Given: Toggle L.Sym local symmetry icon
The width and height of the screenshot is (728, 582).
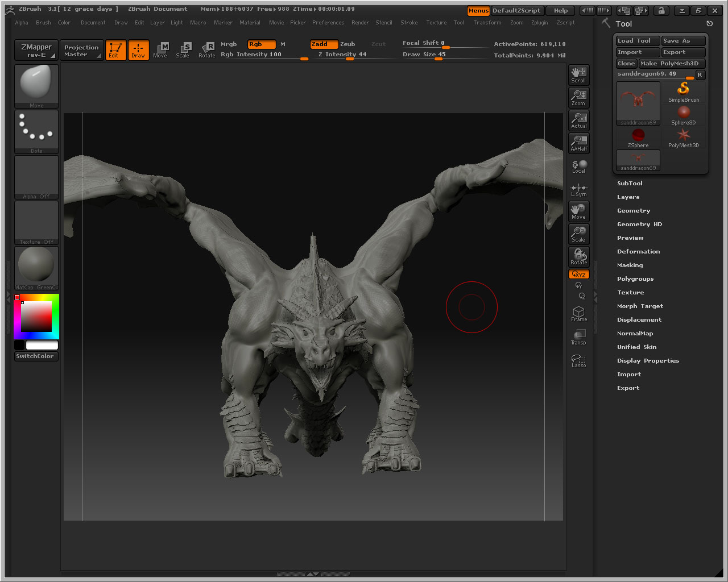Looking at the screenshot, I should [x=578, y=190].
